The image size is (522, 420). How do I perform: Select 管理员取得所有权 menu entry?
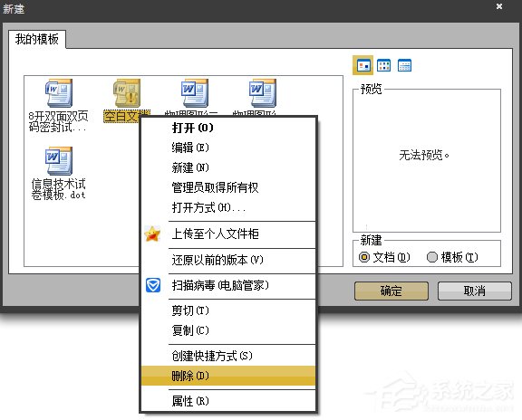click(x=228, y=187)
